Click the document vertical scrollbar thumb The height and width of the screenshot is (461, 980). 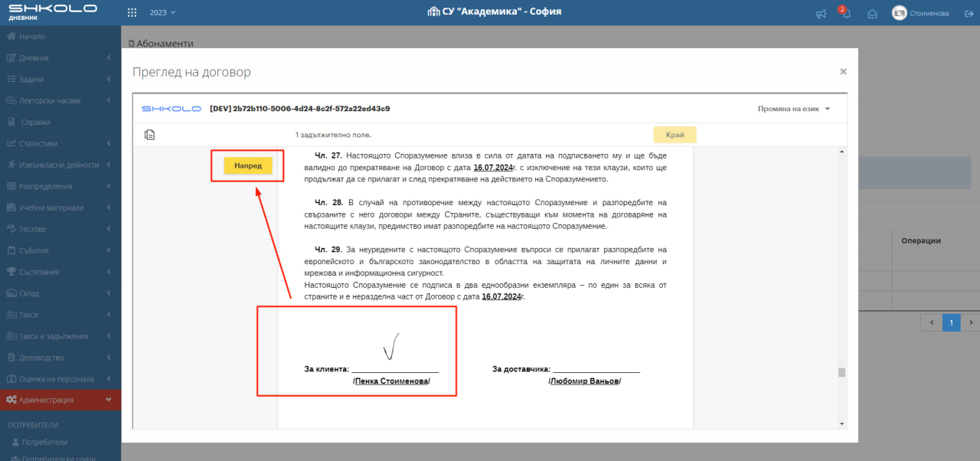[841, 373]
